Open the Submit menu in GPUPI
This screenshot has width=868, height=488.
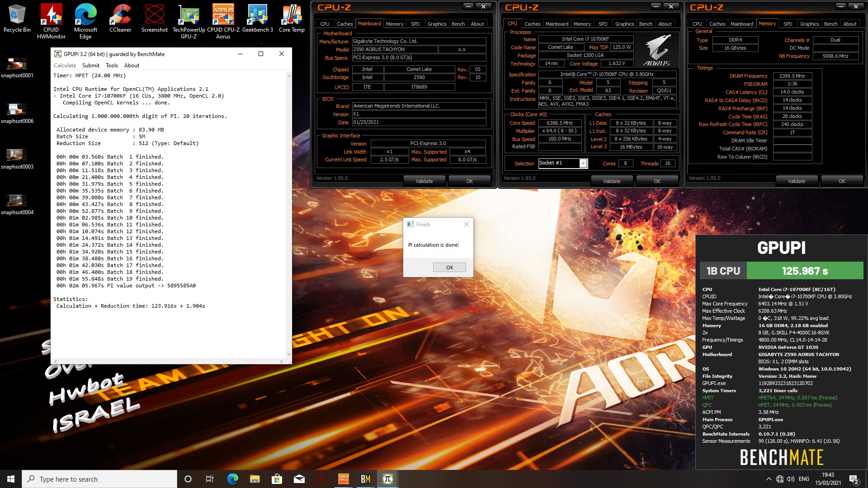point(91,66)
